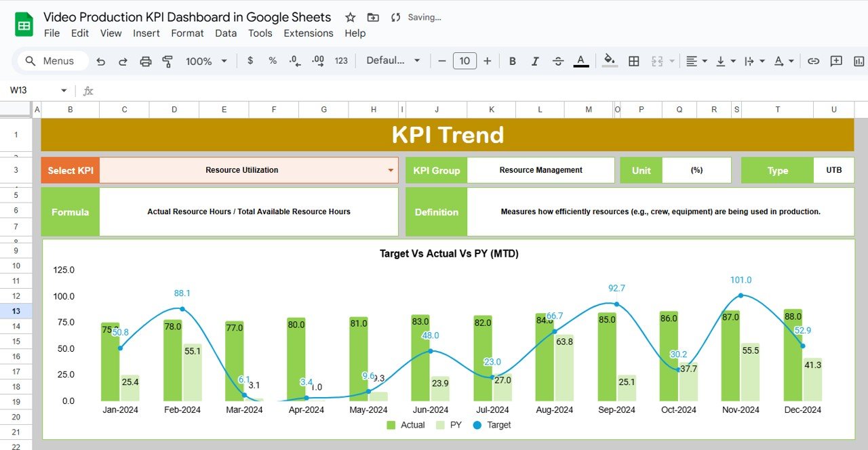Toggle strikethrough formatting
Image resolution: width=868 pixels, height=450 pixels.
point(558,61)
